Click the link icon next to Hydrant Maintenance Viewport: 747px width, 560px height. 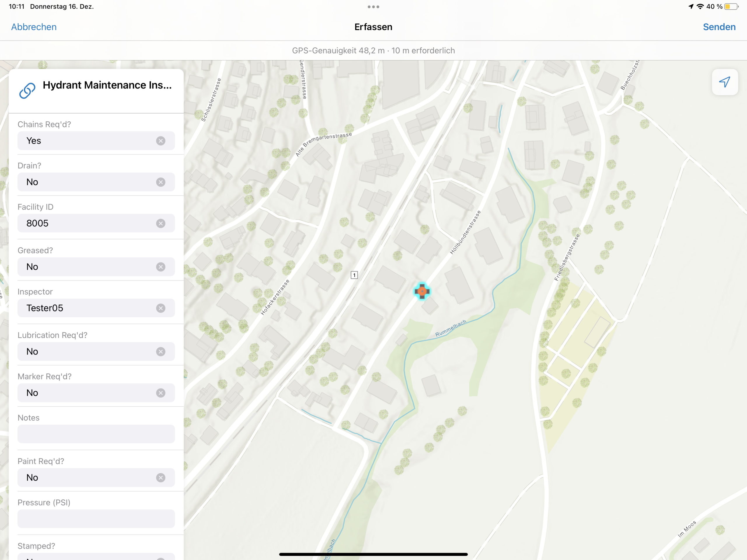[x=27, y=90]
